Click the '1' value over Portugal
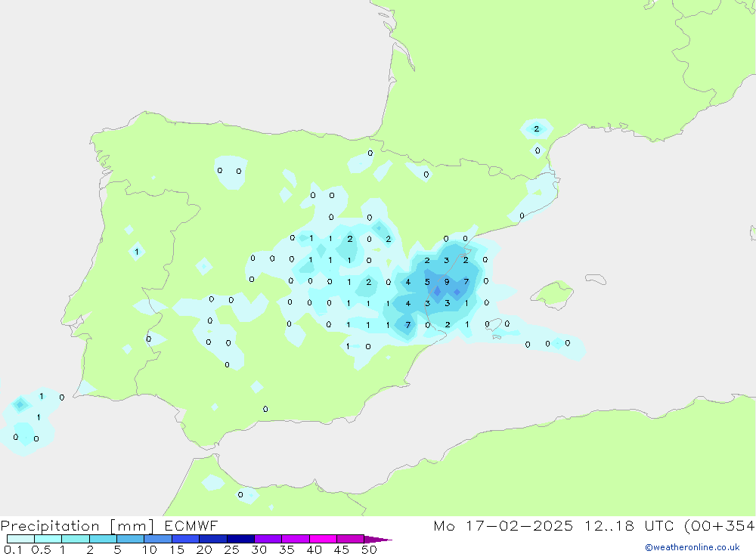The width and height of the screenshot is (756, 554). (x=137, y=252)
